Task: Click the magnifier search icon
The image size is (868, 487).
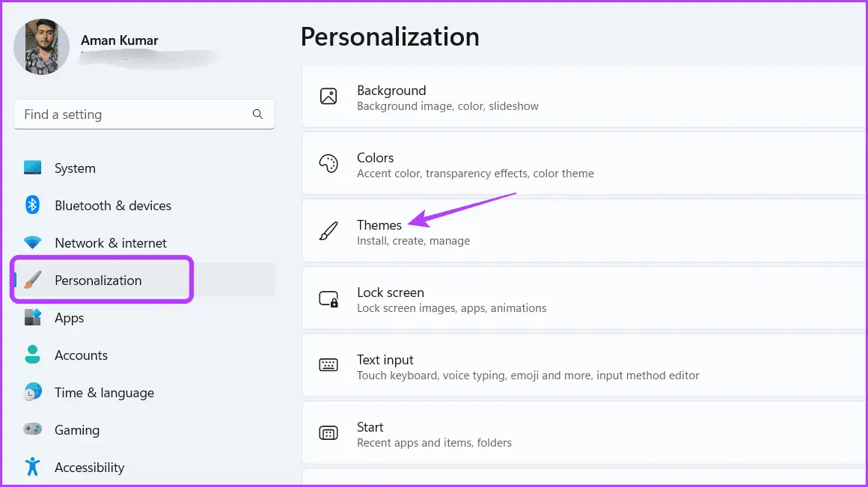Action: tap(257, 114)
